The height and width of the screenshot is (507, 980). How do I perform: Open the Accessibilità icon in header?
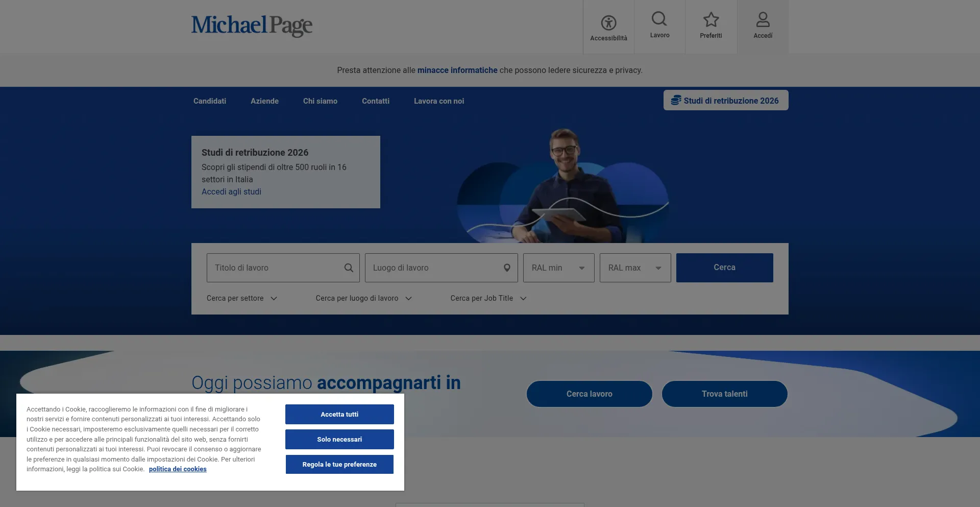coord(608,23)
